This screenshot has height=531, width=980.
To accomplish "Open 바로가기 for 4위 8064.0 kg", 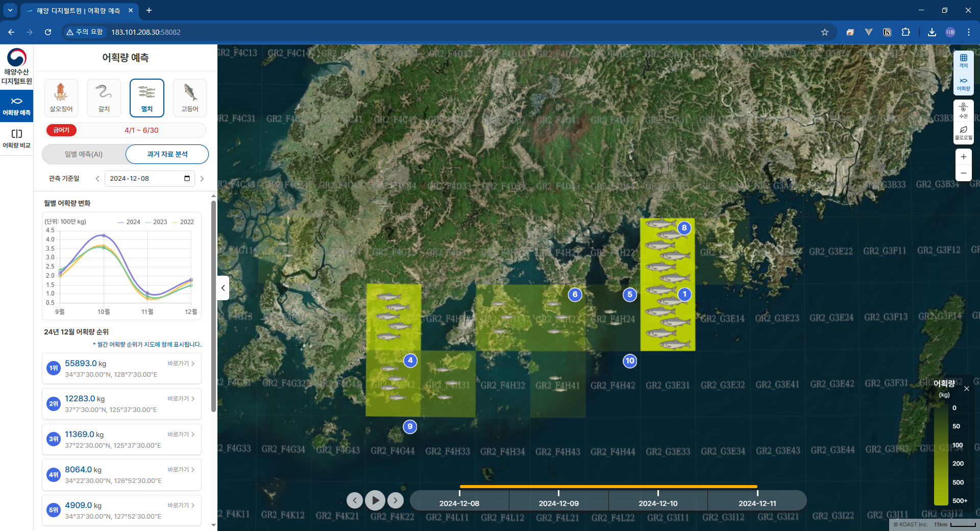I will (x=181, y=470).
